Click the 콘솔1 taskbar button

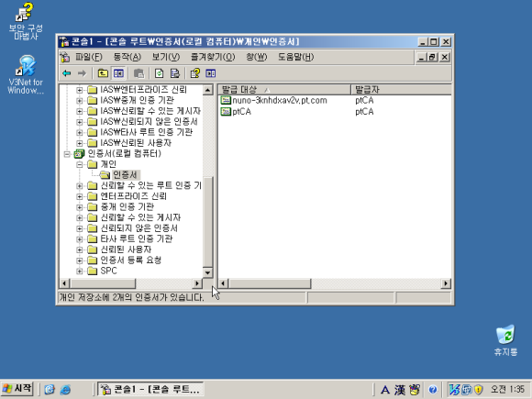(x=150, y=389)
